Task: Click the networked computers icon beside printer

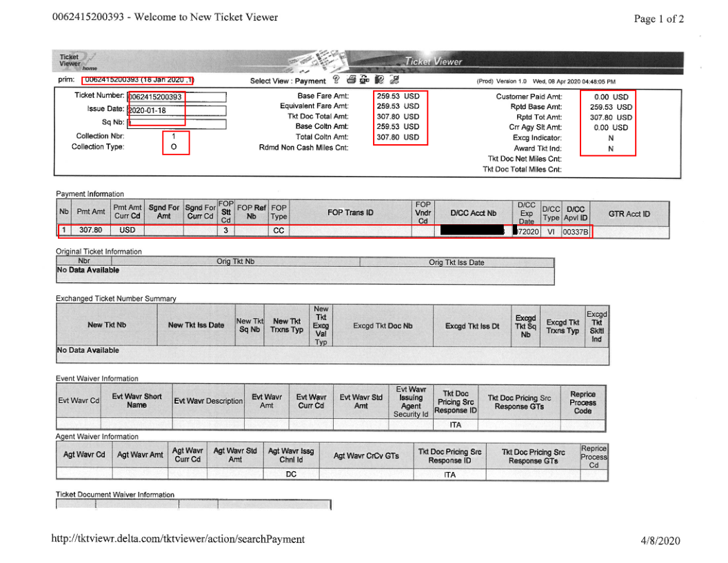Action: pyautogui.click(x=364, y=80)
